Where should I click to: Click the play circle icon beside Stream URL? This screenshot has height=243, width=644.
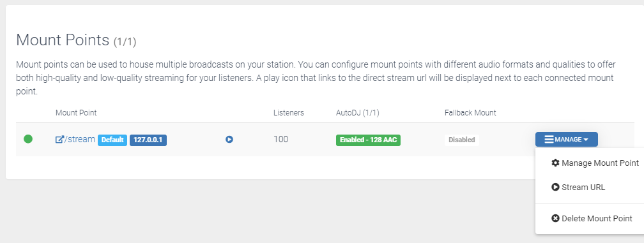[x=555, y=187]
